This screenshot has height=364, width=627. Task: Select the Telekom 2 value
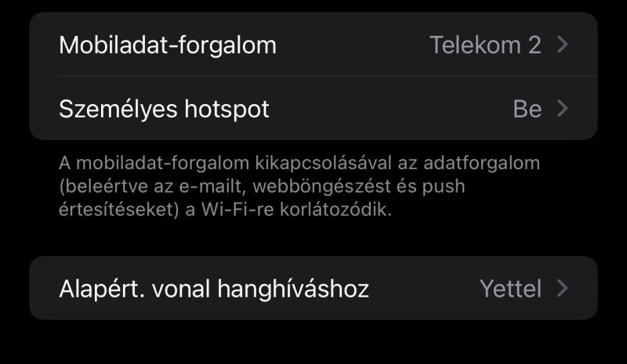pyautogui.click(x=485, y=45)
